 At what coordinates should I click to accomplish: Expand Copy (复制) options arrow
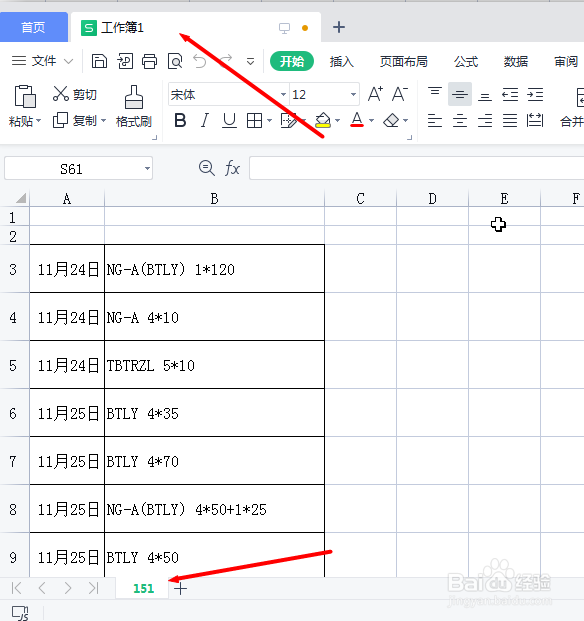(x=103, y=120)
